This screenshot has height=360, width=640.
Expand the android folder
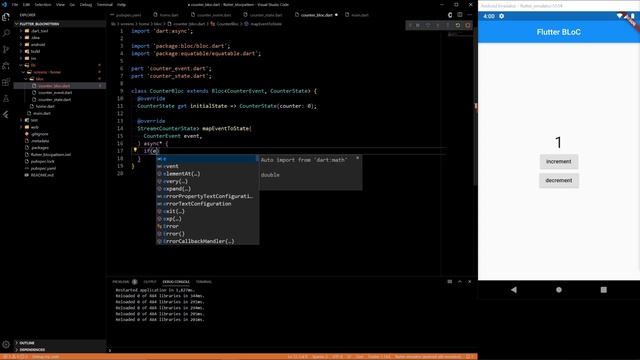[x=38, y=44]
